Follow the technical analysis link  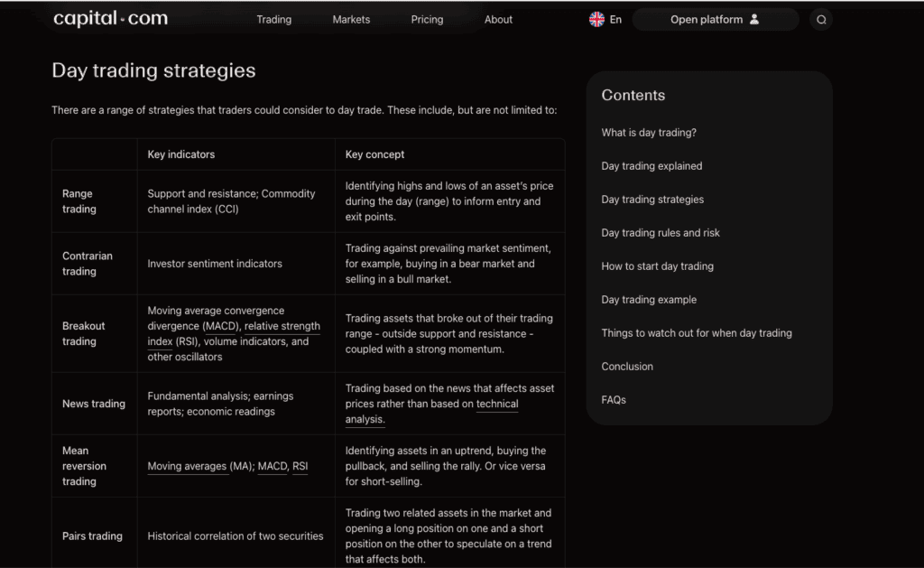click(x=431, y=412)
